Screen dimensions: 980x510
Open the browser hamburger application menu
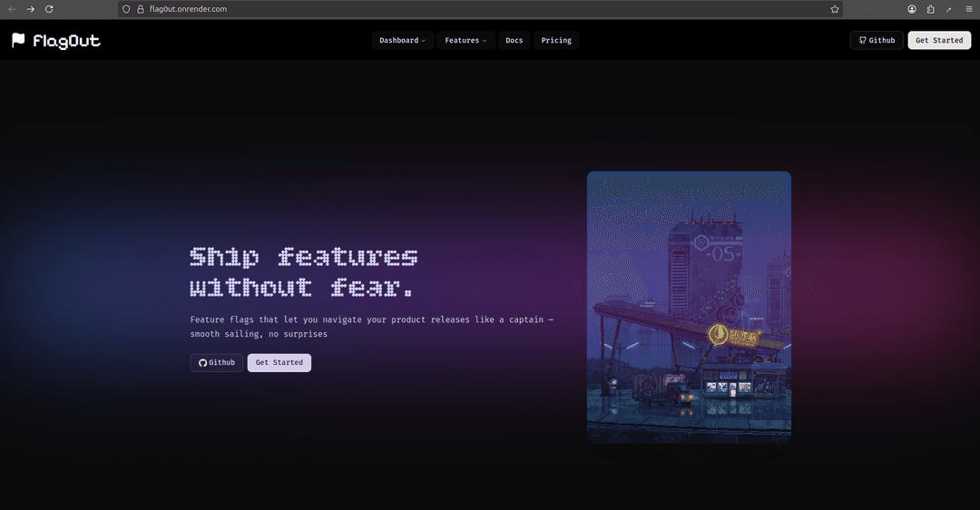pyautogui.click(x=968, y=8)
